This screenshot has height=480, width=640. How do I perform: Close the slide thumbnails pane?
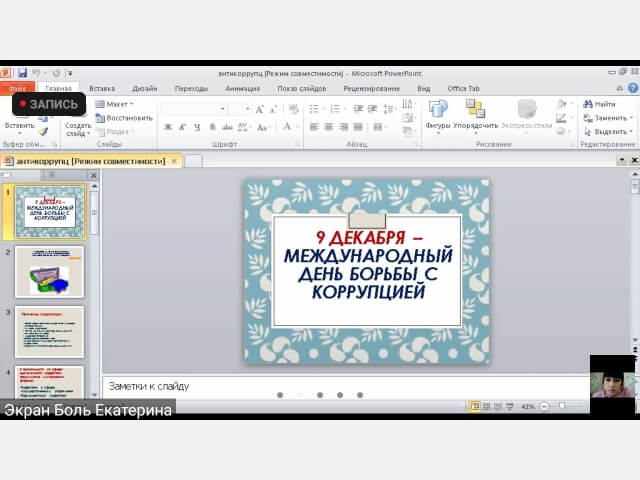(x=93, y=175)
